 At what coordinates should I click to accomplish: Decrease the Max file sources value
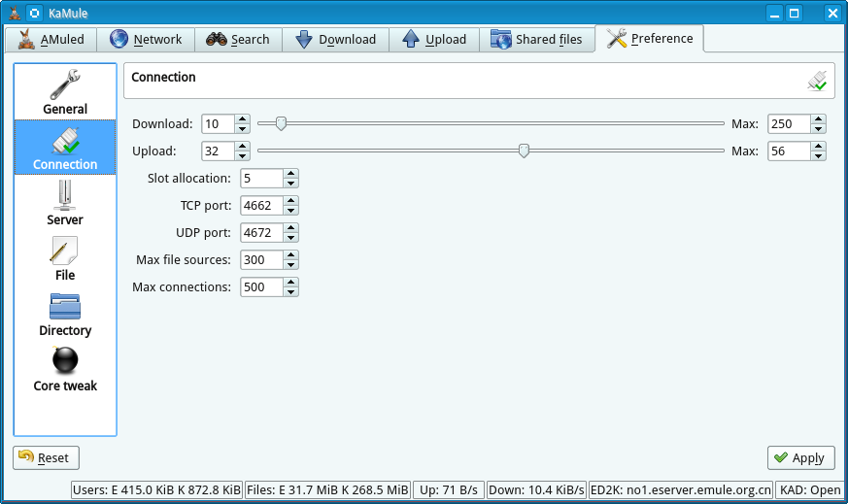coord(291,264)
